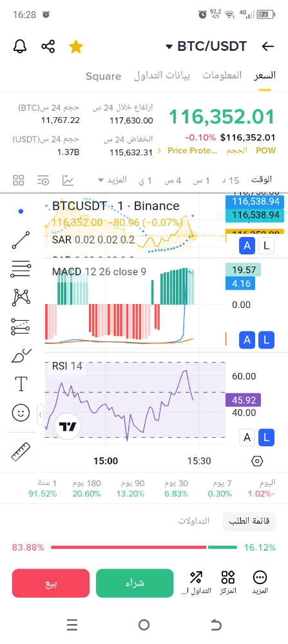This screenshot has width=288, height=644.
Task: Select the السعر tab
Action: pyautogui.click(x=265, y=75)
